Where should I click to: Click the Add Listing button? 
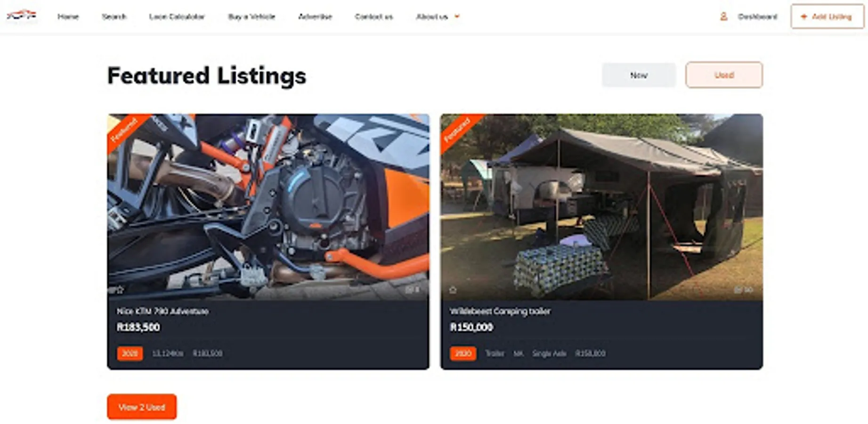827,16
